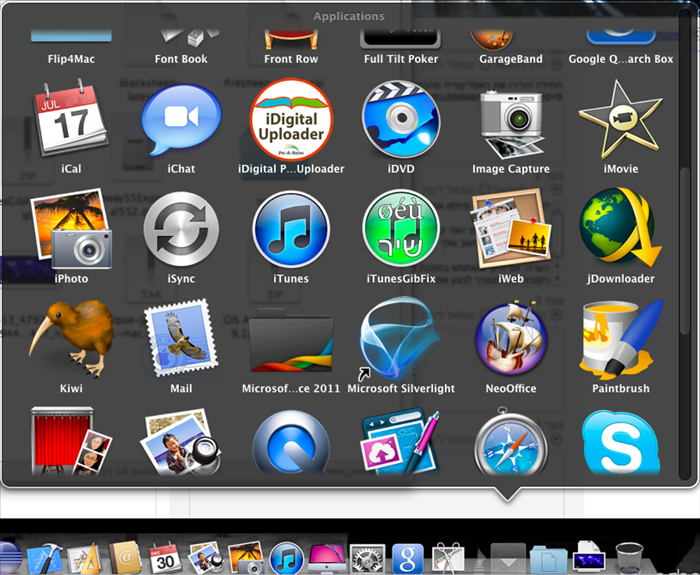Screen dimensions: 700x575
Task: Open the pink iMac icon in the Dock
Action: point(327,559)
